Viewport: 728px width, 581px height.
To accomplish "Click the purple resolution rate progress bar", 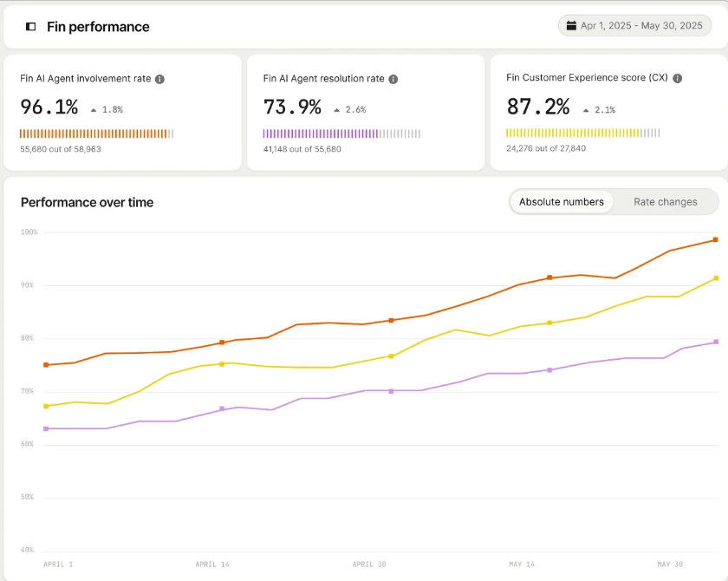I will [341, 134].
